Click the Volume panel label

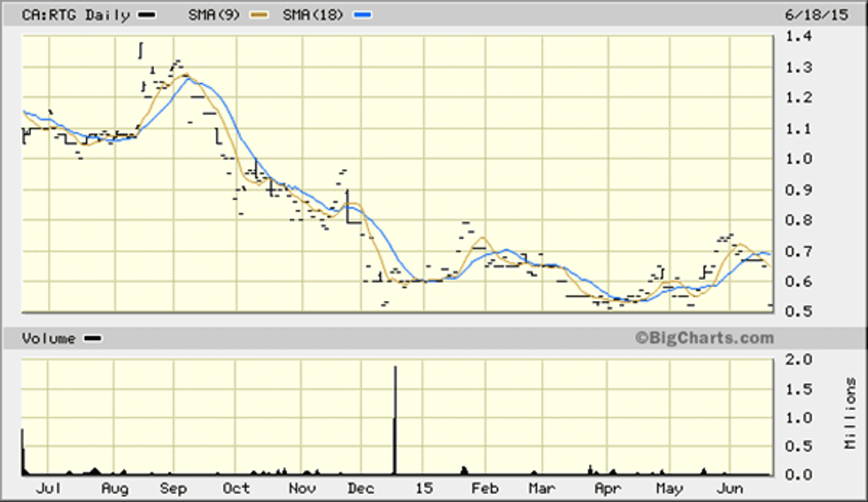[49, 338]
